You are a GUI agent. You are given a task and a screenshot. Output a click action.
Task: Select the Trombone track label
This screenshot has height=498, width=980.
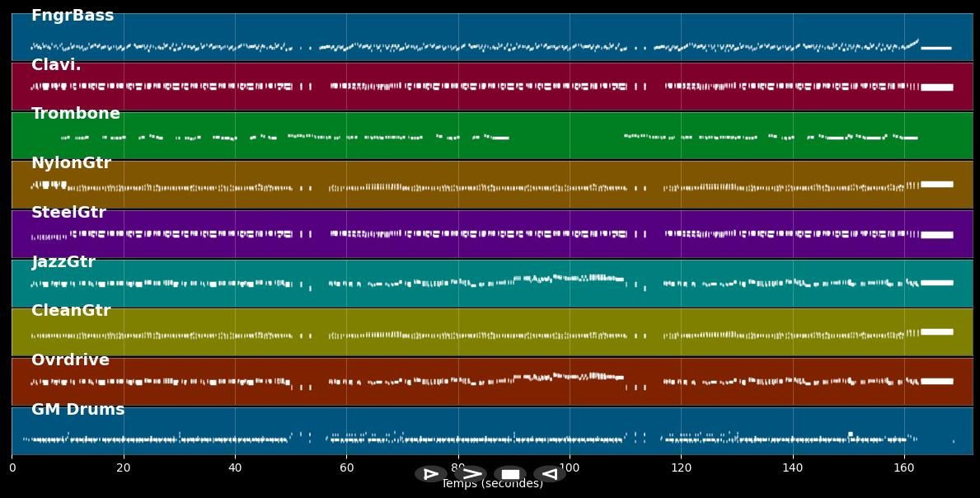point(76,113)
